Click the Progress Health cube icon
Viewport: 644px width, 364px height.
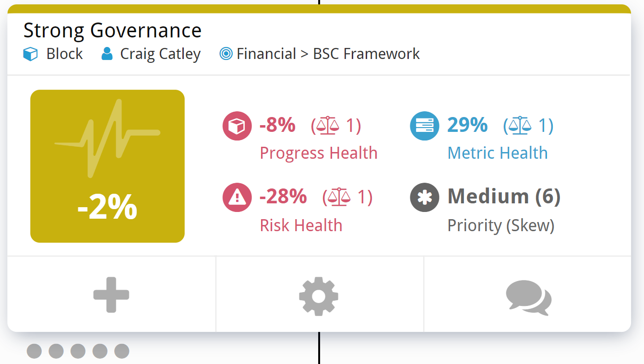click(237, 126)
